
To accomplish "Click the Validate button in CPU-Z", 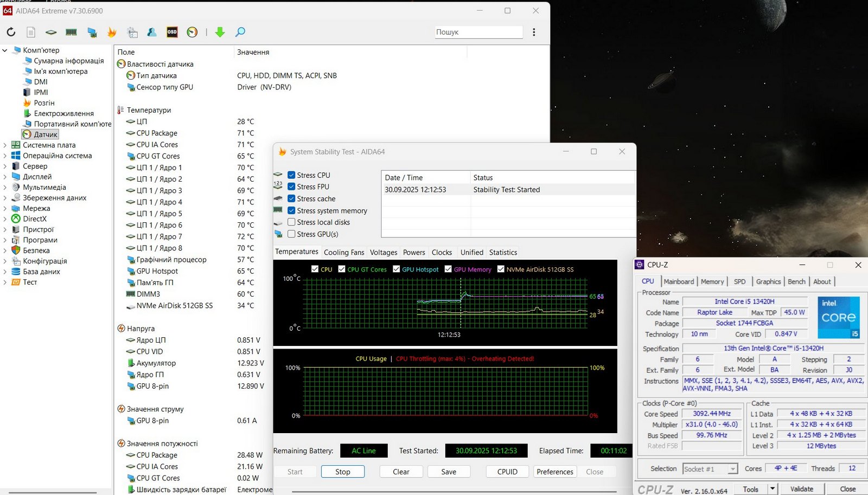I will (801, 489).
